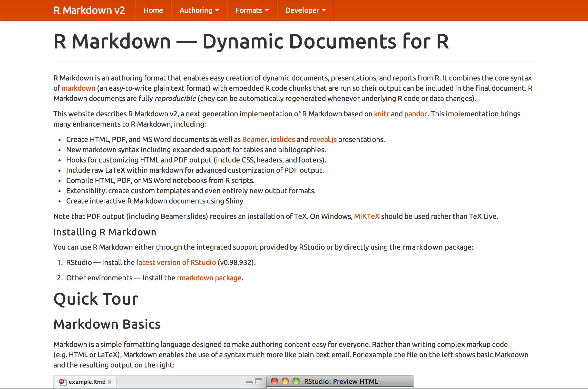The height and width of the screenshot is (389, 588).
Task: Visit the pandoc link
Action: (416, 114)
